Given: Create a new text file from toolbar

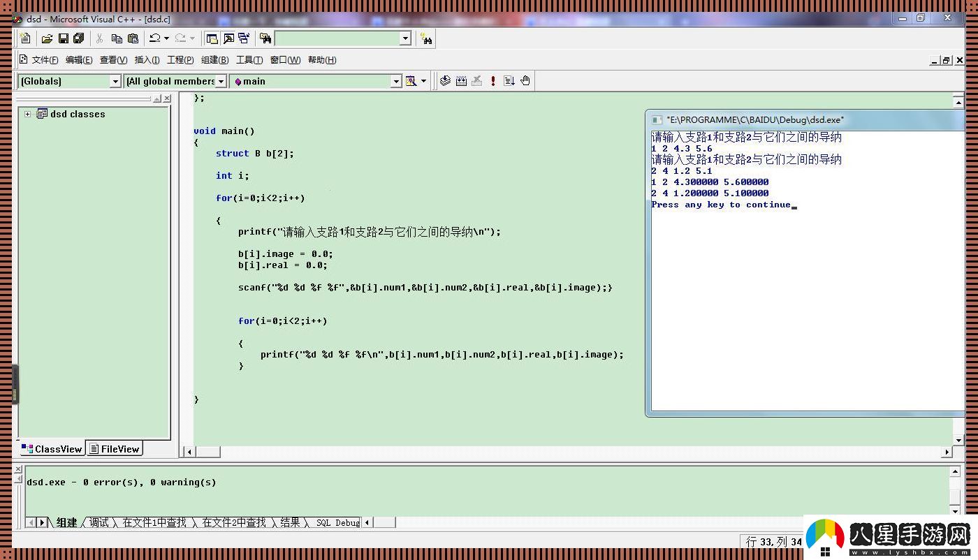Looking at the screenshot, I should [x=25, y=38].
